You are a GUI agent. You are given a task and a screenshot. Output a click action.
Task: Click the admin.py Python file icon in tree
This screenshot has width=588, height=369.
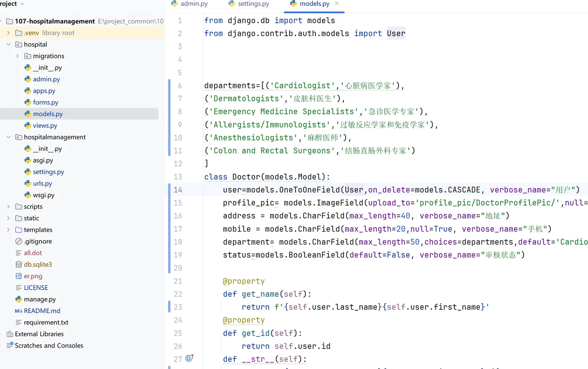(28, 79)
